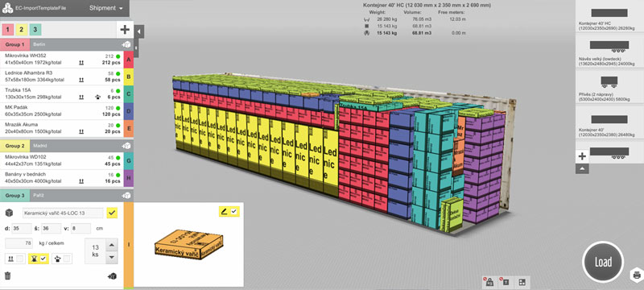Enable this-side-up orientation checkbox

[x=19, y=259]
